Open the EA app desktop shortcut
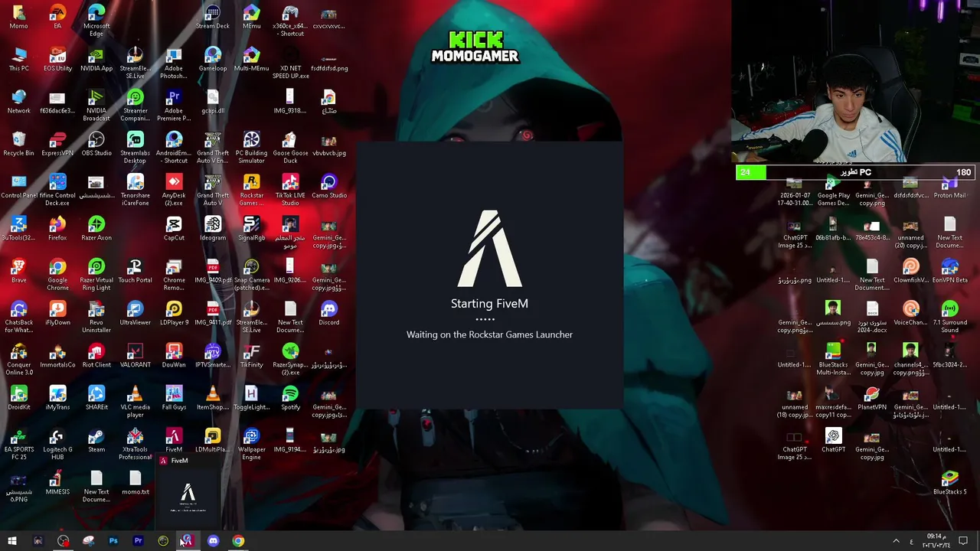Viewport: 980px width, 551px height. (x=57, y=17)
